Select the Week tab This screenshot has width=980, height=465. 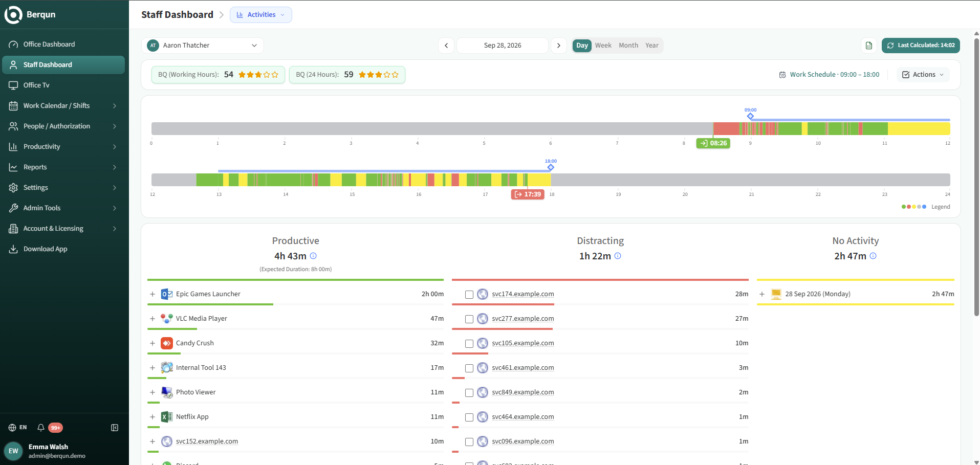[603, 46]
